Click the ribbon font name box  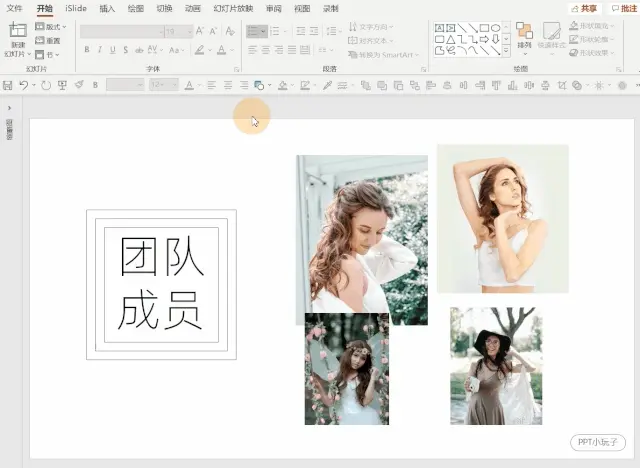[122, 31]
